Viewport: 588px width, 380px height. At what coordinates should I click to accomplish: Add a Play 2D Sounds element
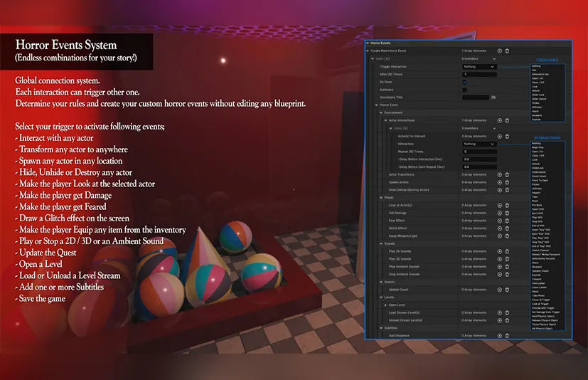coord(500,252)
